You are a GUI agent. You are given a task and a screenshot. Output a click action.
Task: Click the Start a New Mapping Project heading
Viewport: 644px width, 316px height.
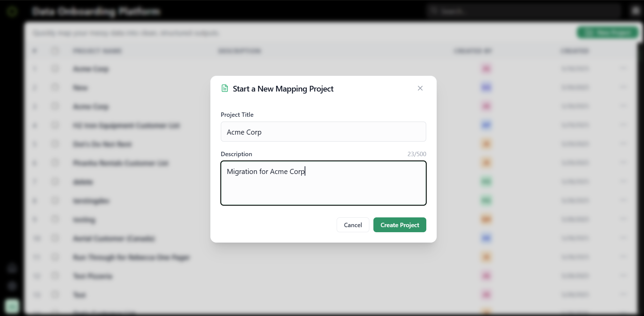pos(283,89)
